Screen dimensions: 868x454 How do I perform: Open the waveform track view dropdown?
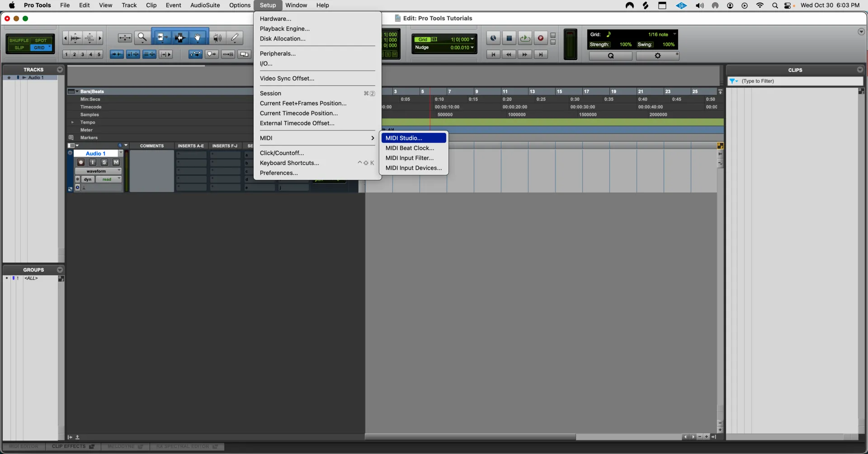coord(98,171)
